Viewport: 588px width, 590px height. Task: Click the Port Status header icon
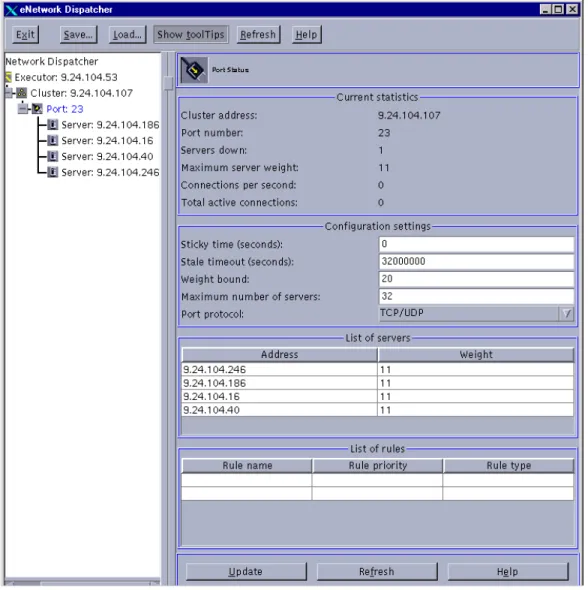194,70
